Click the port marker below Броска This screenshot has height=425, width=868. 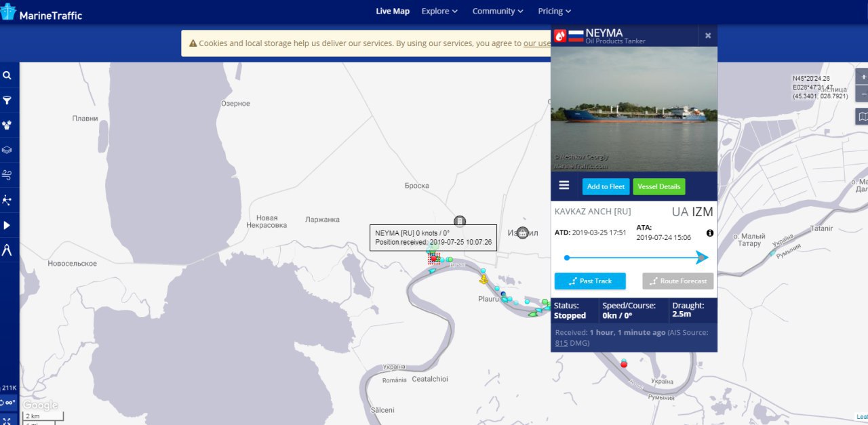coord(460,221)
